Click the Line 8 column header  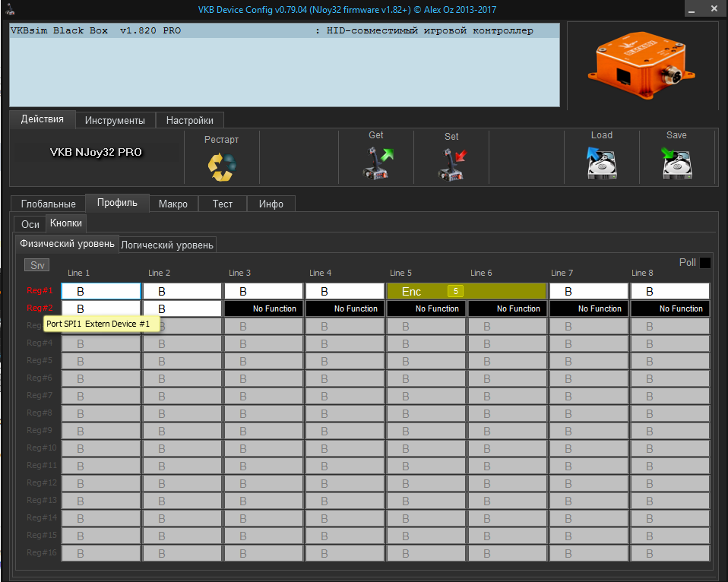point(642,273)
